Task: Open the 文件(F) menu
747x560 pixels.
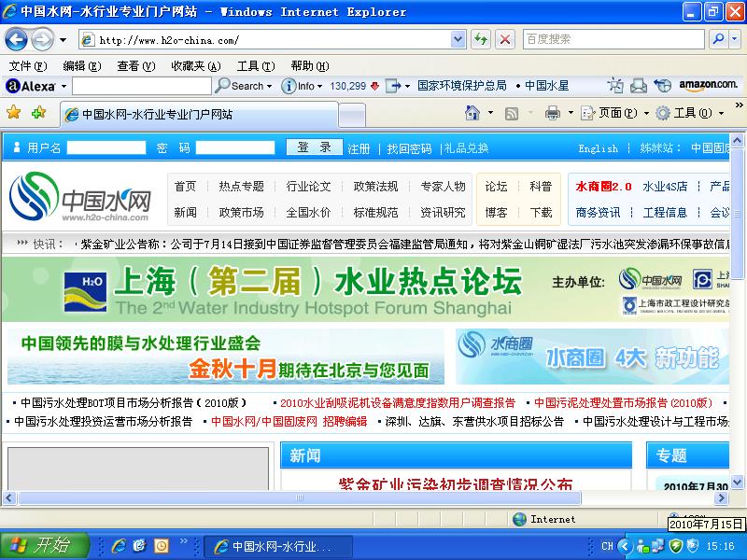Action: pos(28,65)
